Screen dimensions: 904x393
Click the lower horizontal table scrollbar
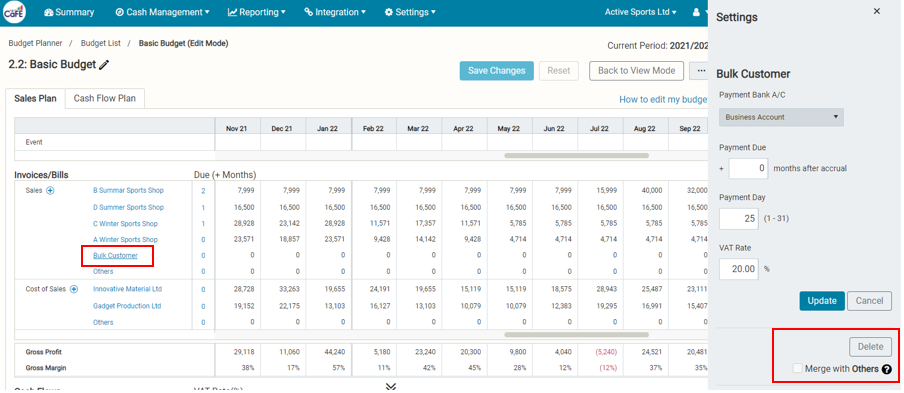coord(577,335)
